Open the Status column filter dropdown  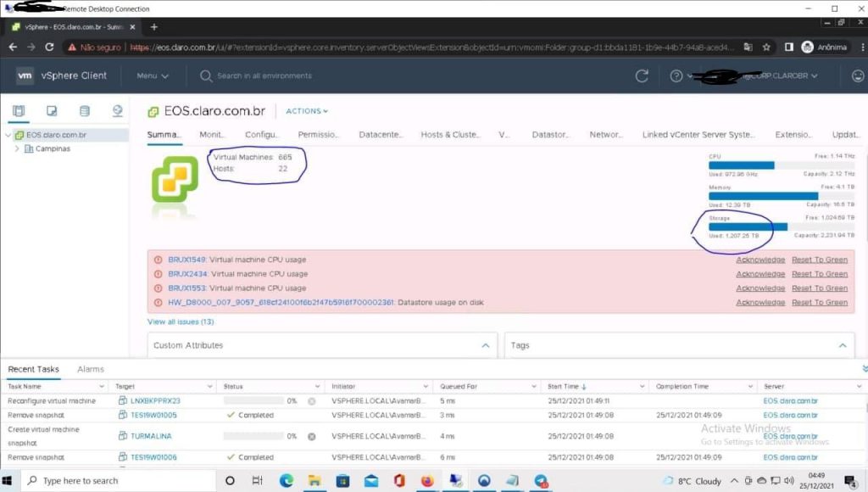click(317, 387)
